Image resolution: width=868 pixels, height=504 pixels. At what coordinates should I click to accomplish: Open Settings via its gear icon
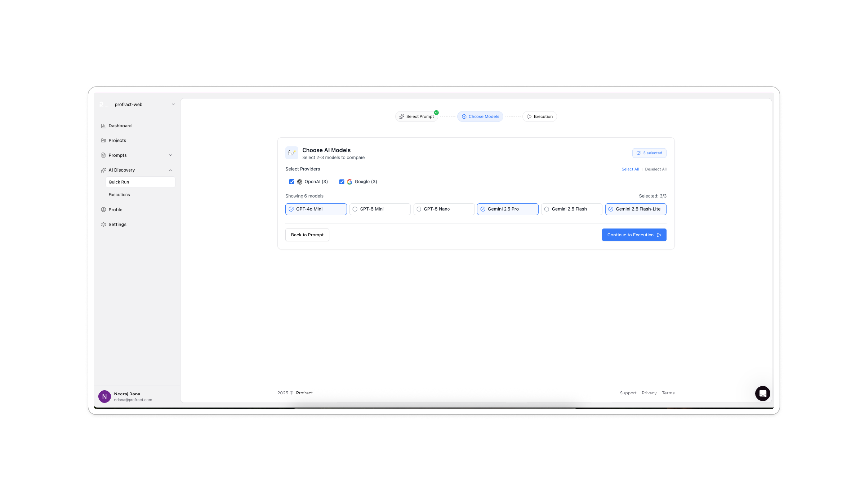104,224
